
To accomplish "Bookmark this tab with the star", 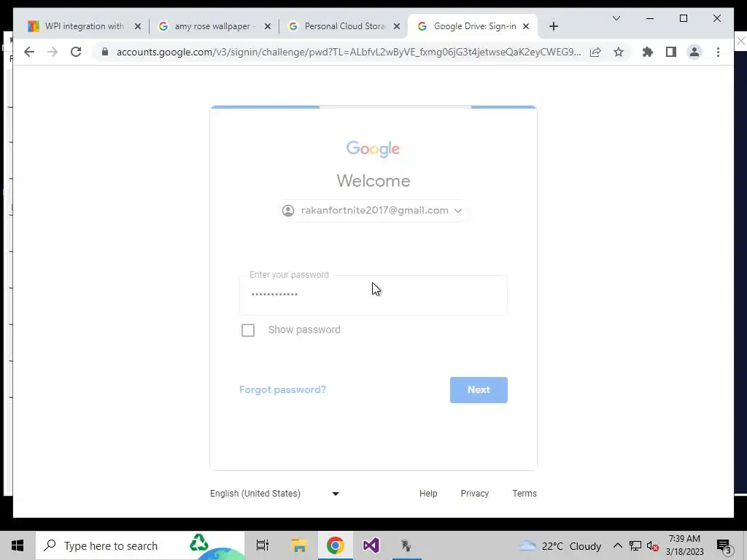I will pos(619,52).
